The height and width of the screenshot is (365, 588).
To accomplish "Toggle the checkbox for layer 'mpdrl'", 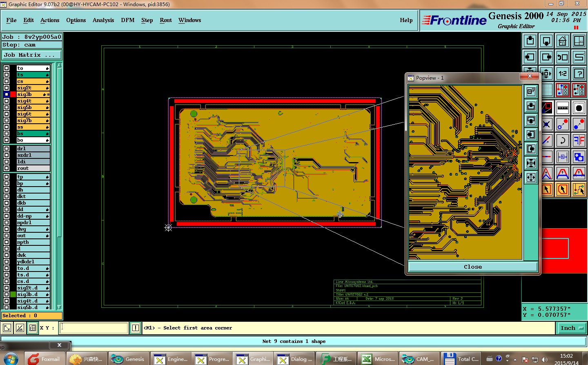I will (x=7, y=223).
